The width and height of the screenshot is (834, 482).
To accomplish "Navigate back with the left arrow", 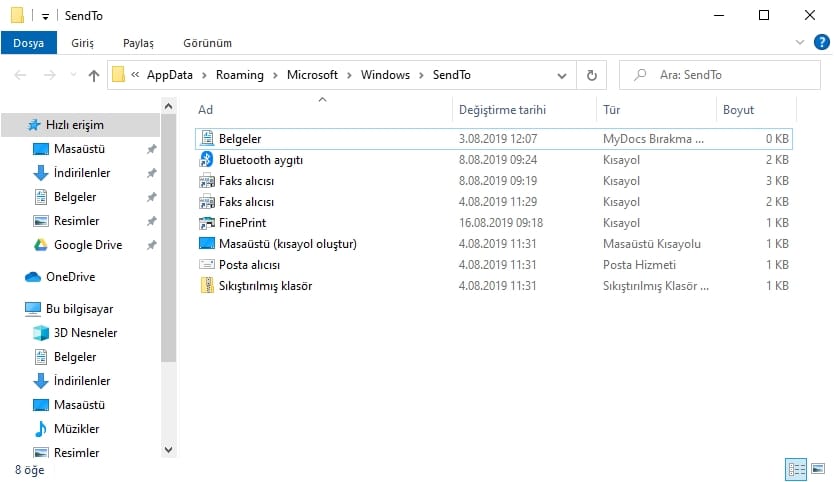I will [x=20, y=75].
